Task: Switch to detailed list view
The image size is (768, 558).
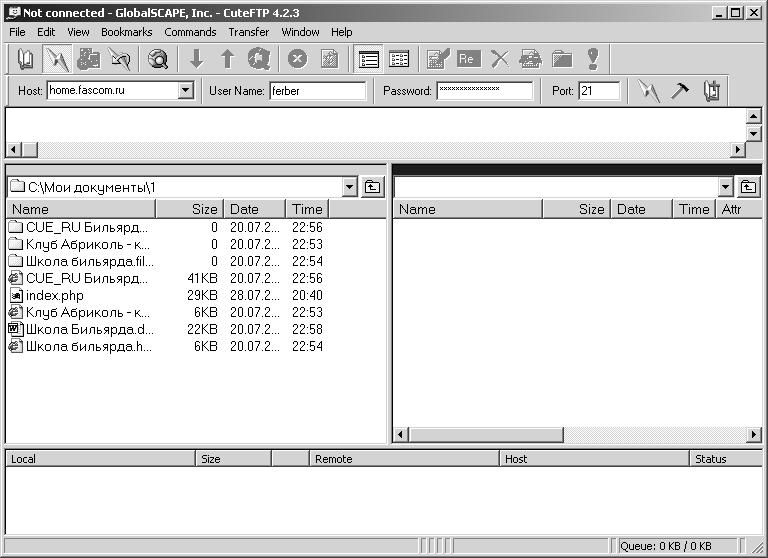Action: point(399,59)
